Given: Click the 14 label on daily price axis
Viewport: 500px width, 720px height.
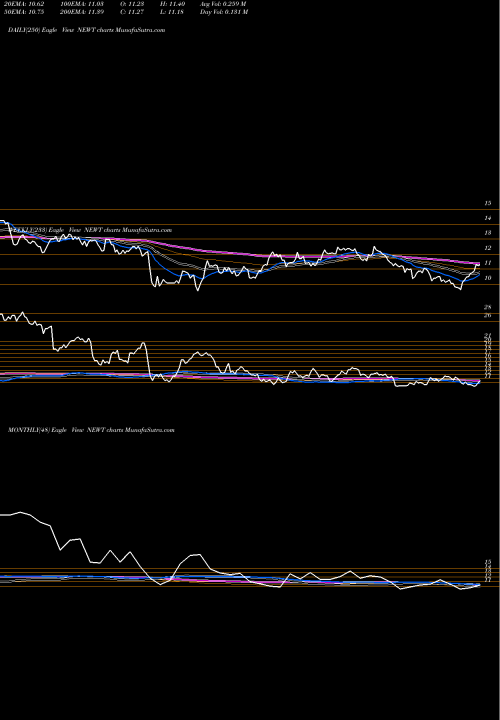Looking at the screenshot, I should coord(488,218).
